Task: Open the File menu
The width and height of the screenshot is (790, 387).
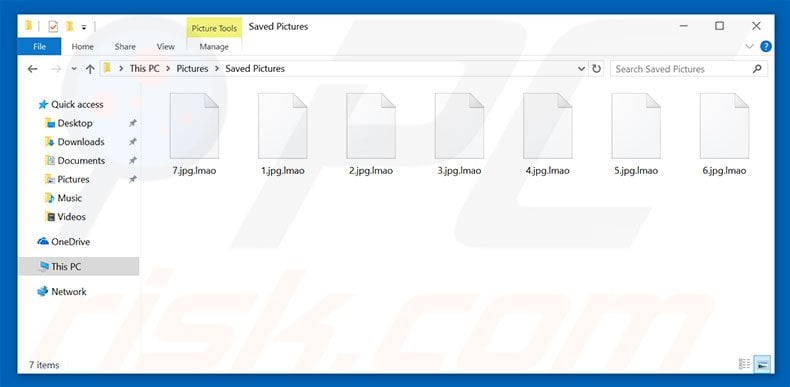Action: point(39,46)
